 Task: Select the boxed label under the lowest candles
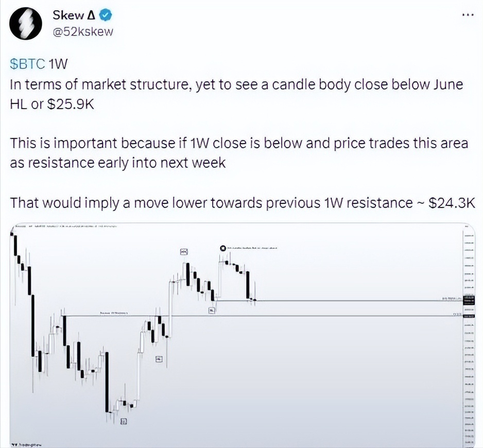(123, 421)
